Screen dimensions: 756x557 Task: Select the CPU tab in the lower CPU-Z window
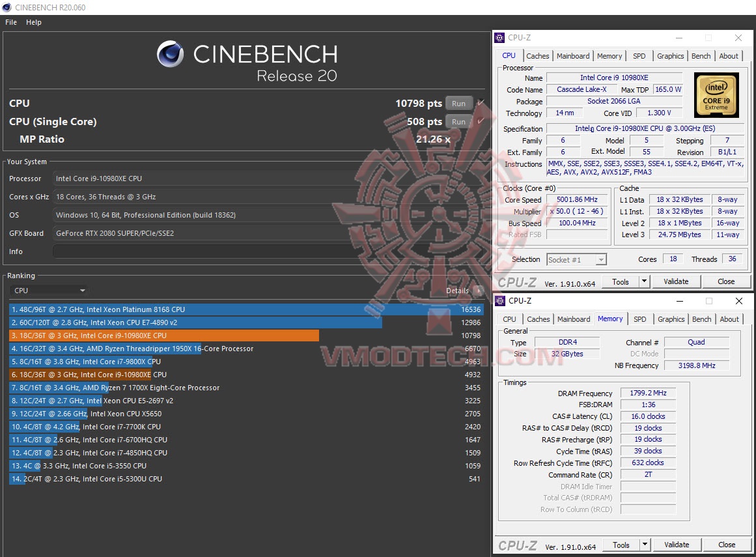[x=509, y=319]
